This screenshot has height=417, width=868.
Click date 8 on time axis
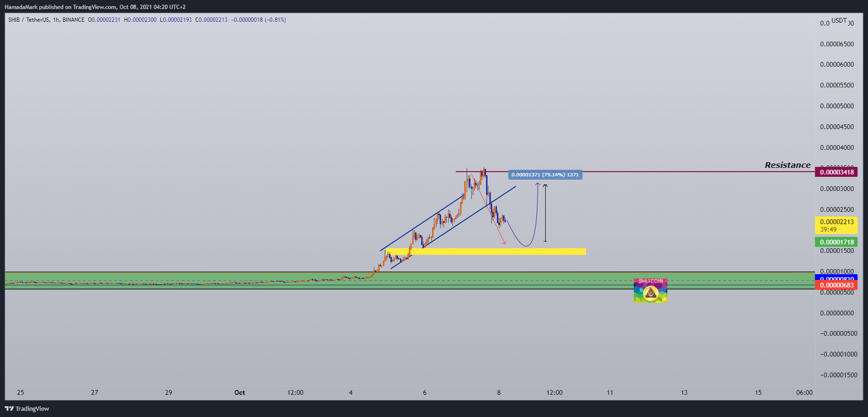[499, 392]
